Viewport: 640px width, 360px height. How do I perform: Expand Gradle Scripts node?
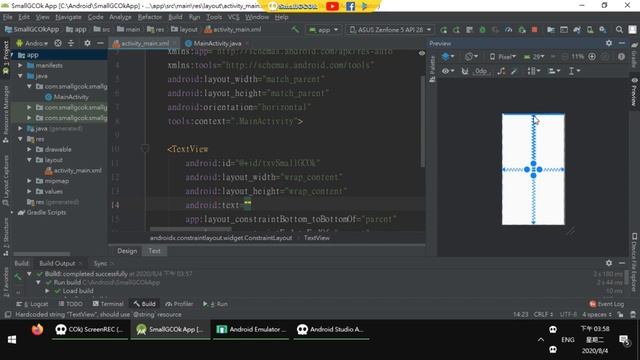[x=12, y=213]
